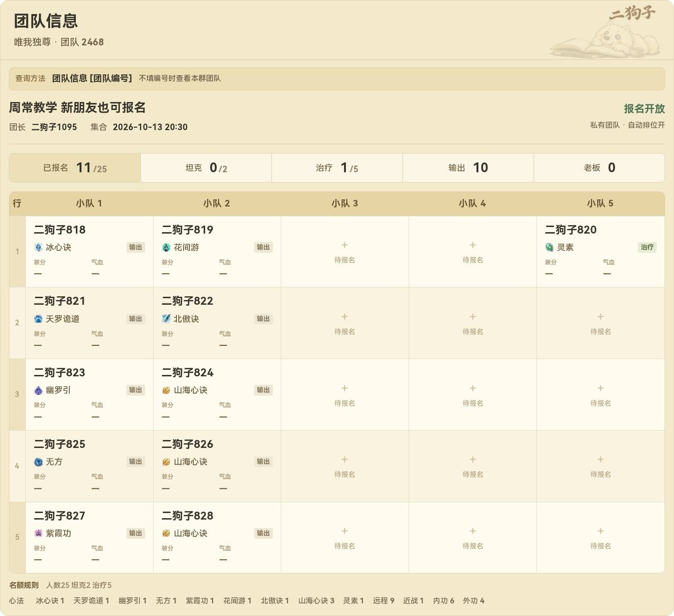Screen dimensions: 674x616
Task: Click the plus icon in 小队 4 row 2
Action: pos(473,316)
